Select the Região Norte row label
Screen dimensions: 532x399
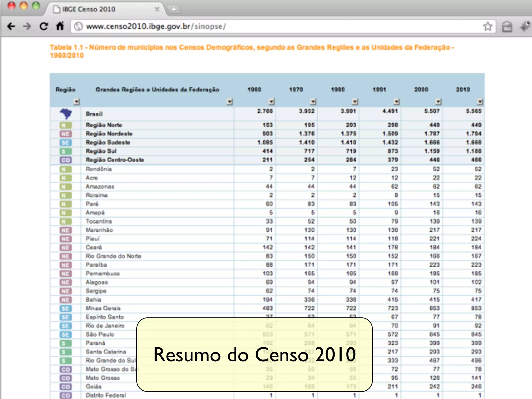tap(104, 125)
